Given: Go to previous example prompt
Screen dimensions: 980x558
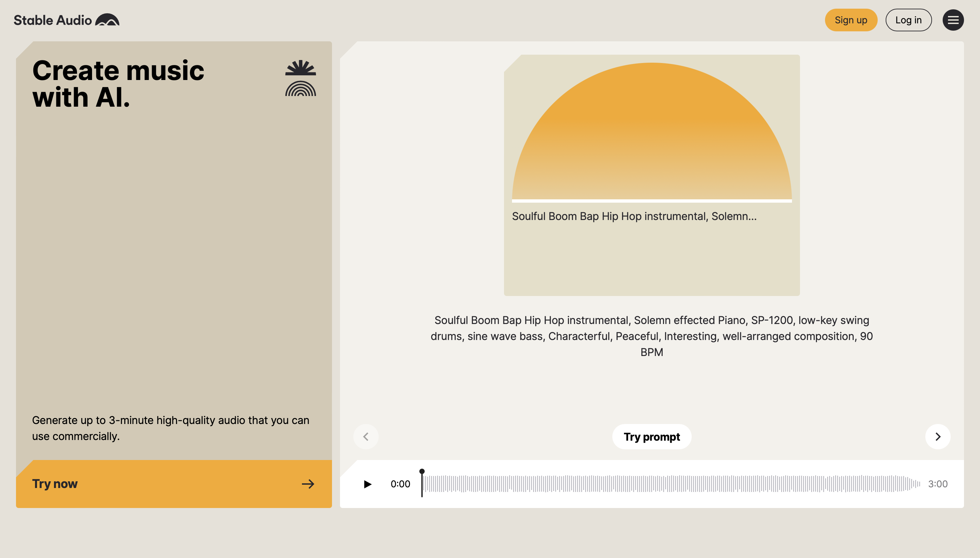Looking at the screenshot, I should (366, 437).
